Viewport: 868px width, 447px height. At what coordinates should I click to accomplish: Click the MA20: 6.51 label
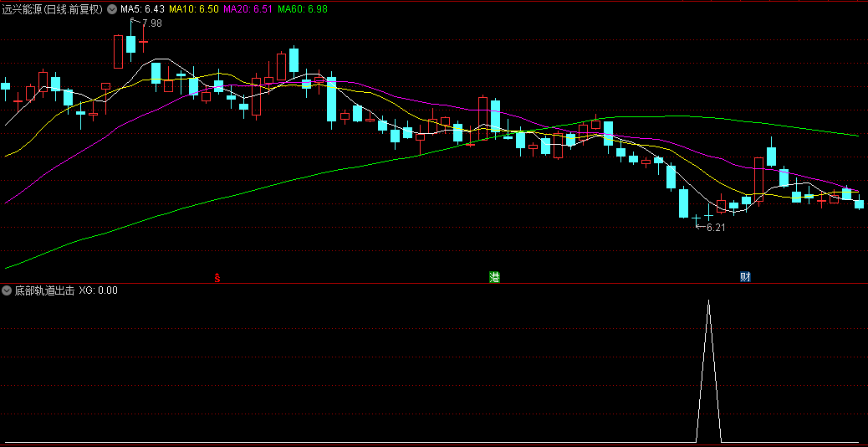248,9
